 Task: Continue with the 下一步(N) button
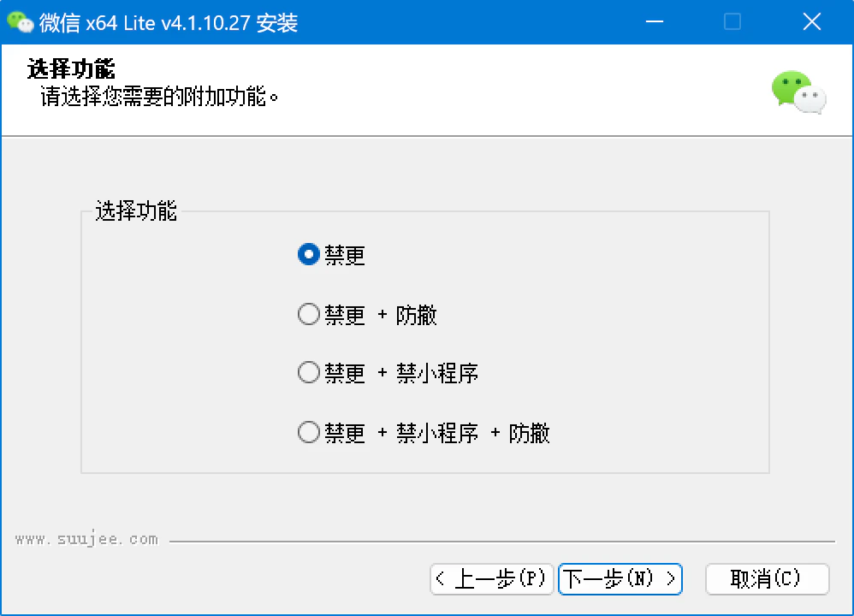(620, 579)
